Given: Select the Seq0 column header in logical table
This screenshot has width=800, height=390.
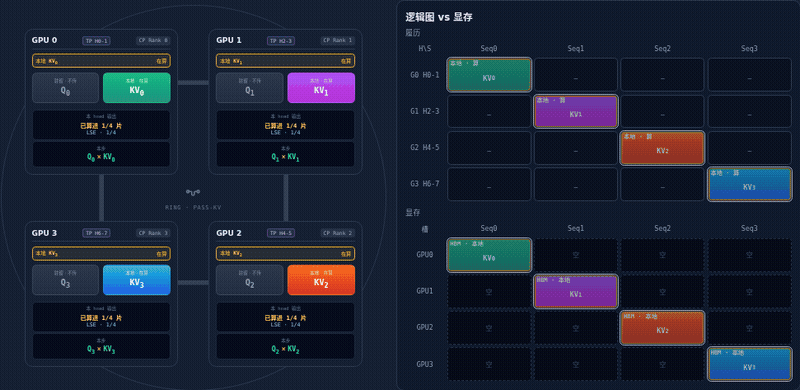Looking at the screenshot, I should 489,49.
